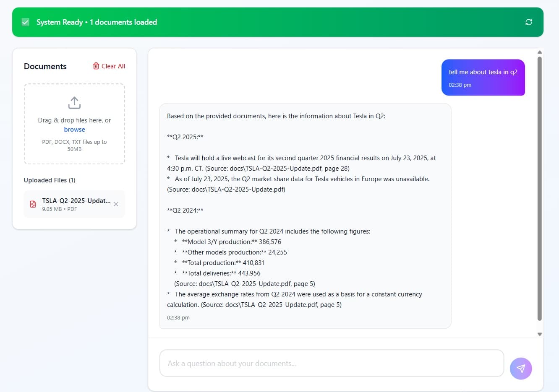Click the trash icon beside Clear All
Screen dimensions: 559x392
[96, 66]
